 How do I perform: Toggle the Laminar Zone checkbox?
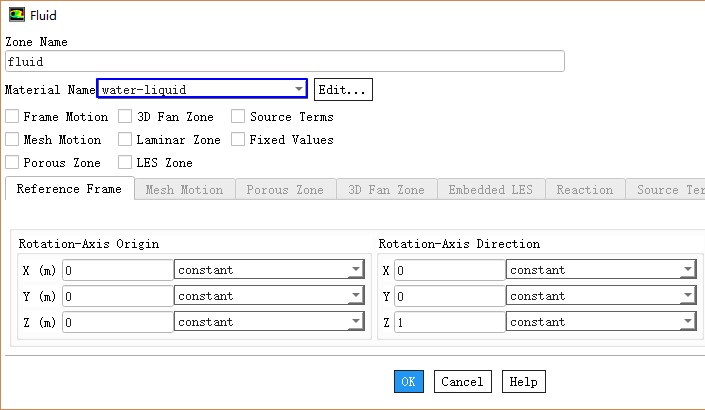click(x=125, y=139)
